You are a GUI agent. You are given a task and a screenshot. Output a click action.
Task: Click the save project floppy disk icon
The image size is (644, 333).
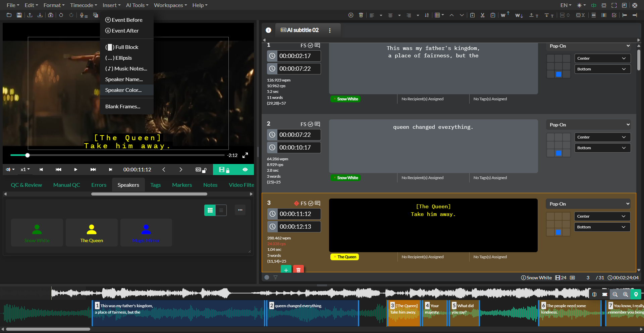pos(19,15)
